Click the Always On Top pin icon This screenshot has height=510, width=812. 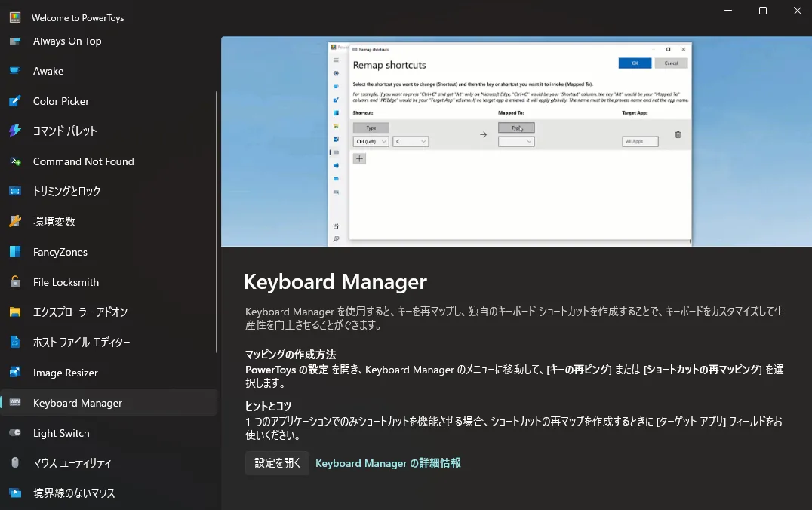17,41
